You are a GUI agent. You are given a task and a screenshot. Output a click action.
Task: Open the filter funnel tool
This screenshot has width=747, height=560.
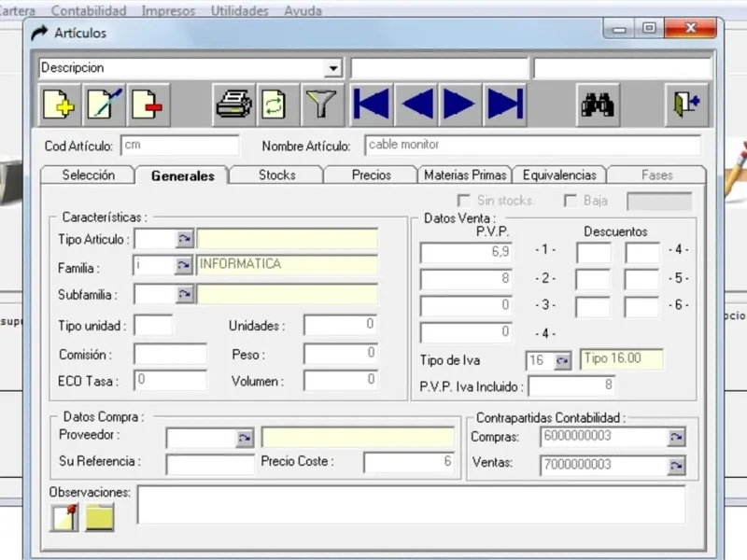(322, 105)
